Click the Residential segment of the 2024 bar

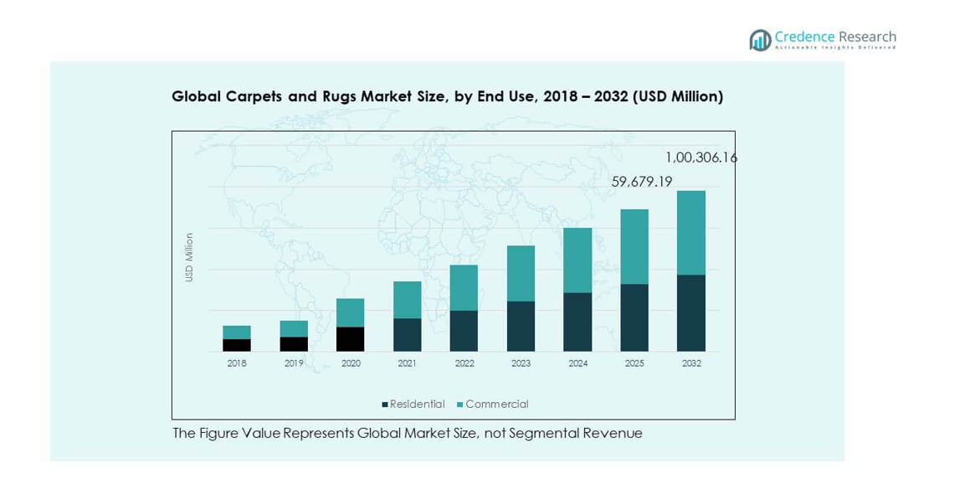[577, 322]
